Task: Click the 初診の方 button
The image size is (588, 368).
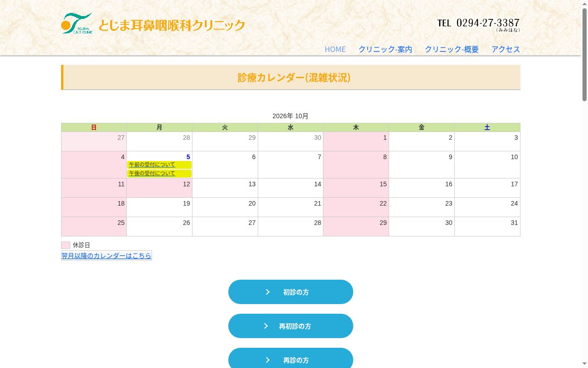Action: (291, 292)
